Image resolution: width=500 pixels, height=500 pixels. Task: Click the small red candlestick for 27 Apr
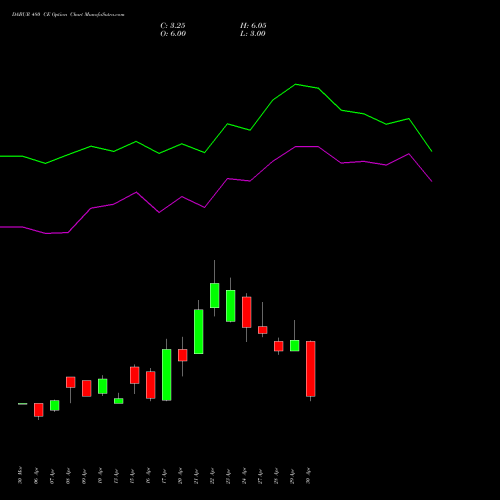coord(263,330)
